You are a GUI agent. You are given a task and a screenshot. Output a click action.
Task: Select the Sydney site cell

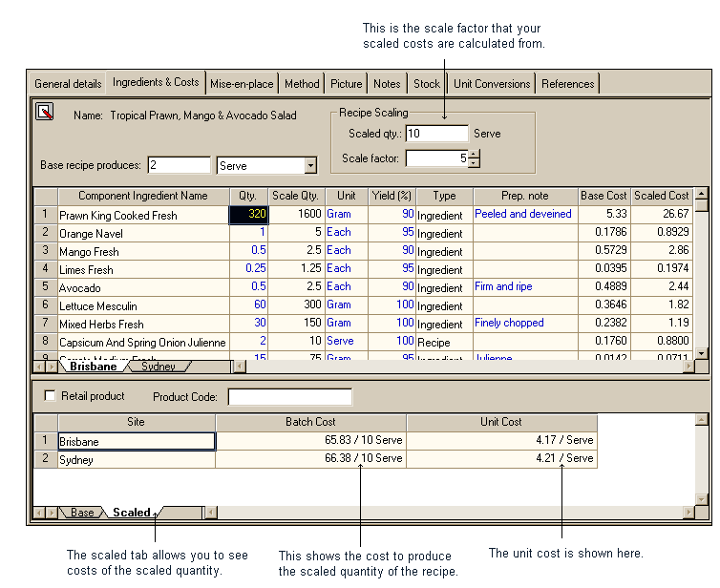137,459
